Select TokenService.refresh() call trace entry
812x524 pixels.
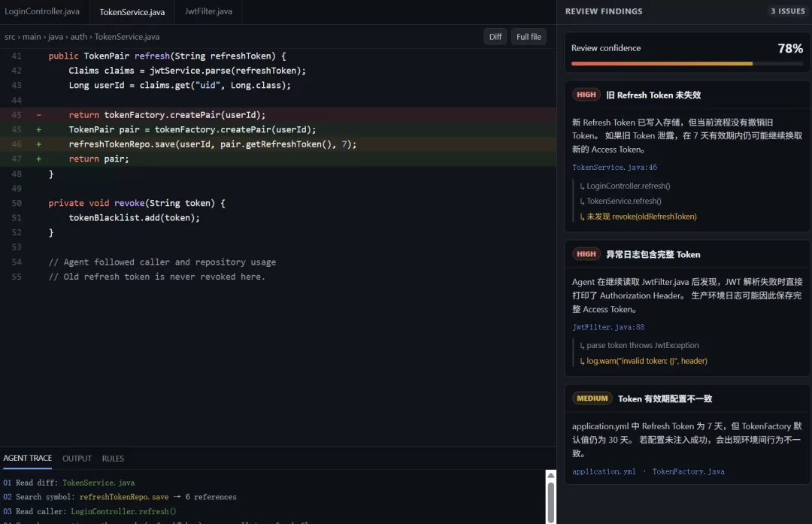[x=620, y=201]
